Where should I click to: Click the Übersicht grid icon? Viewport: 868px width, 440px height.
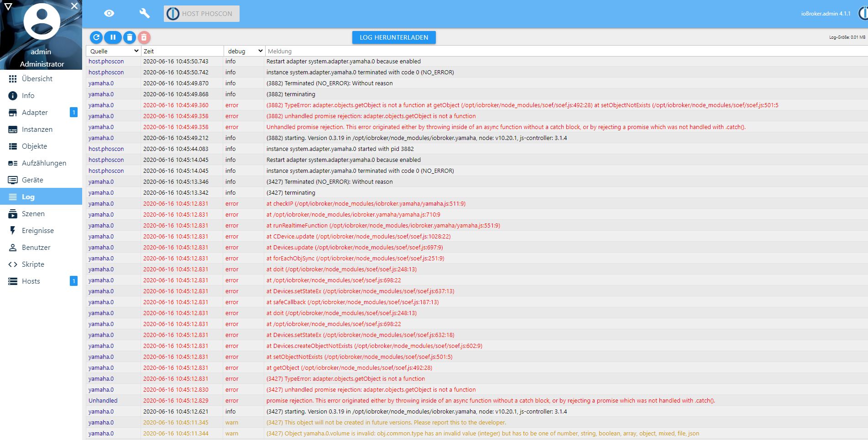(13, 79)
